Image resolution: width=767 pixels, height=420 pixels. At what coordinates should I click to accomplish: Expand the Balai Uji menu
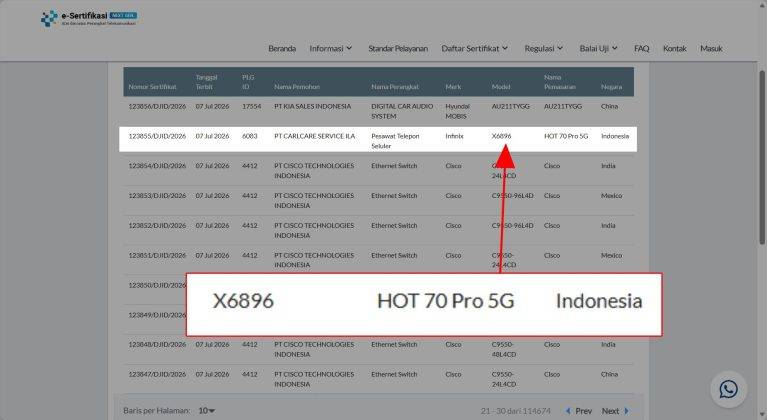coord(598,48)
